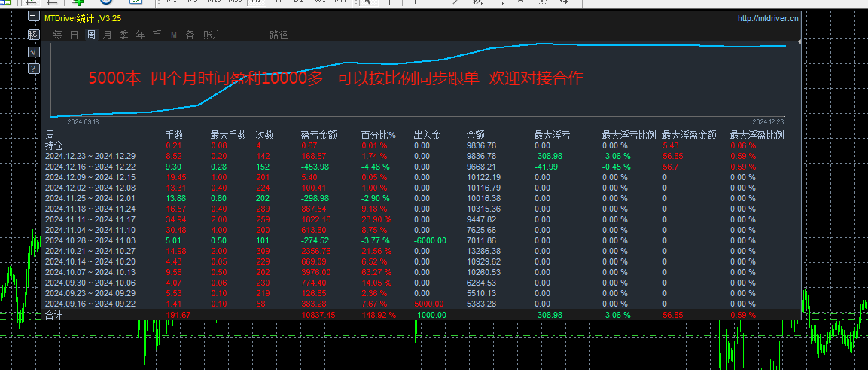Screen dimensions: 868x370
Task: Click the -453.98 loss cell
Action: click(315, 167)
